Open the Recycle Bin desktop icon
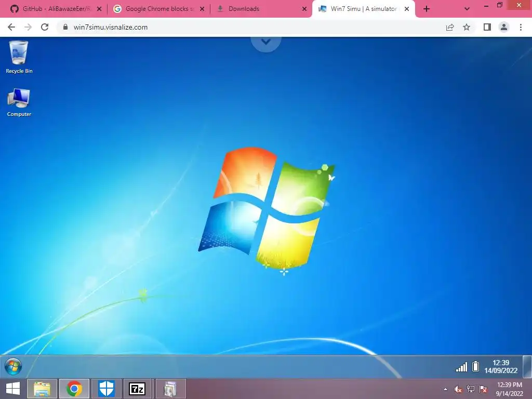 pos(19,57)
